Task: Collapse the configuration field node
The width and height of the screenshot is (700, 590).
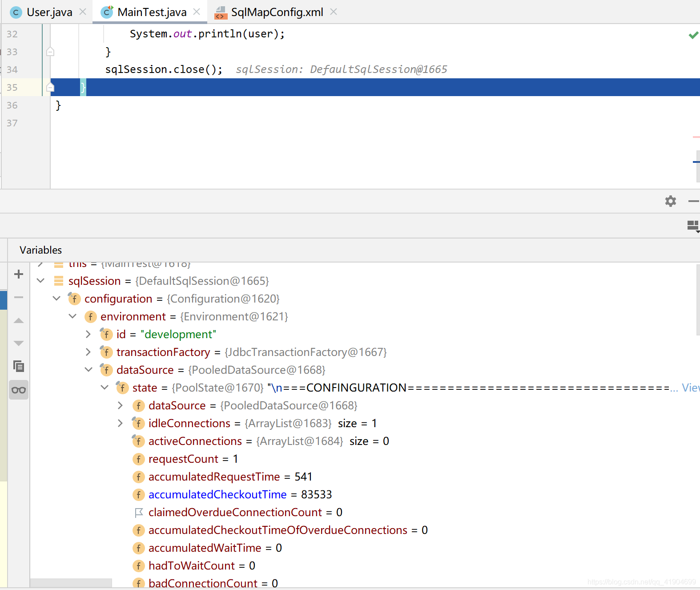Action: click(x=56, y=299)
